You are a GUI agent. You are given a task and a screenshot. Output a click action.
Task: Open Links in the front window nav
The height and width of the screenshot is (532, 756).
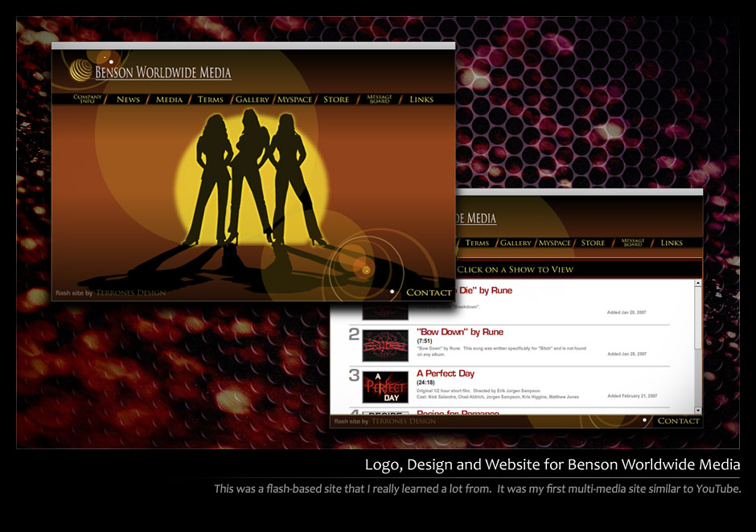421,100
